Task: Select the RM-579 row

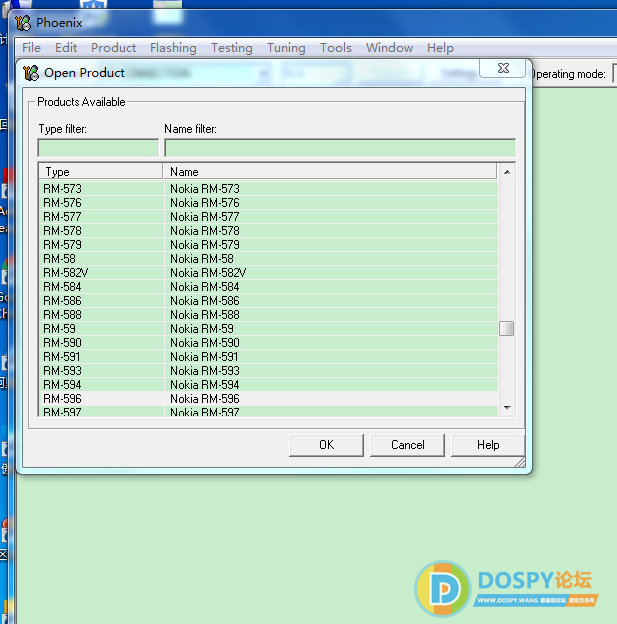Action: pyautogui.click(x=268, y=244)
